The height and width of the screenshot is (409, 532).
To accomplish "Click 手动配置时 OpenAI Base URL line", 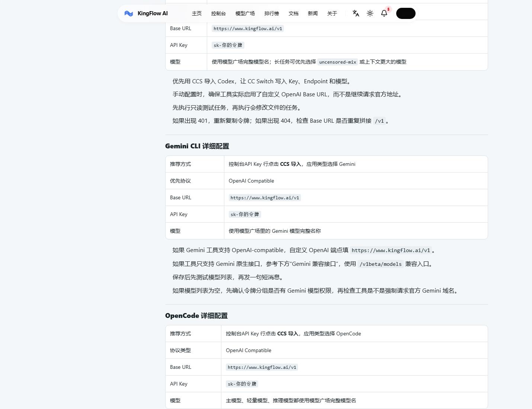I will point(288,94).
